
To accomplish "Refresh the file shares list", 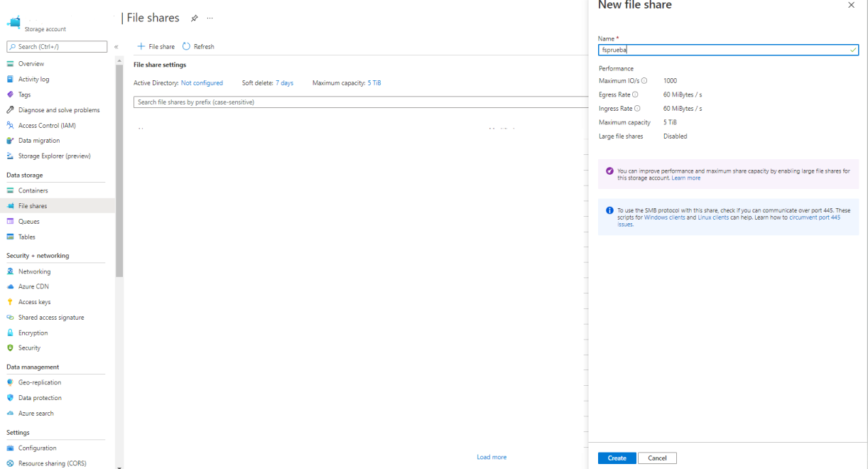I will (198, 47).
